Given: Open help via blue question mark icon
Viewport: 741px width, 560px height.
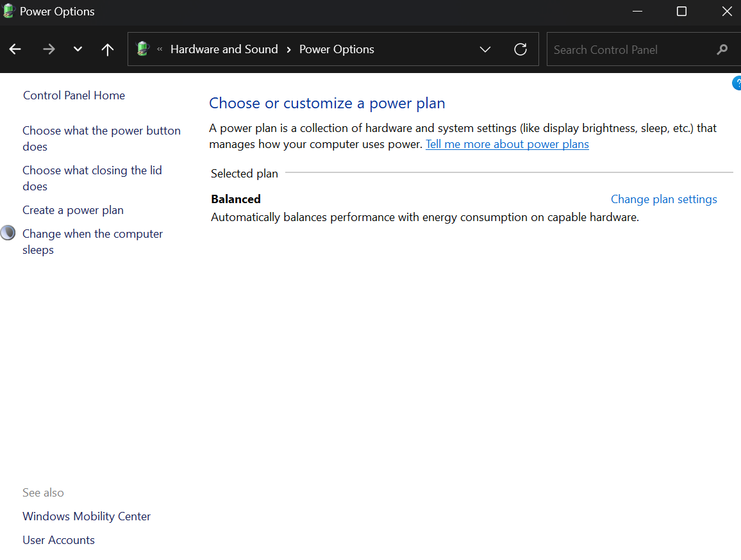Looking at the screenshot, I should 737,83.
